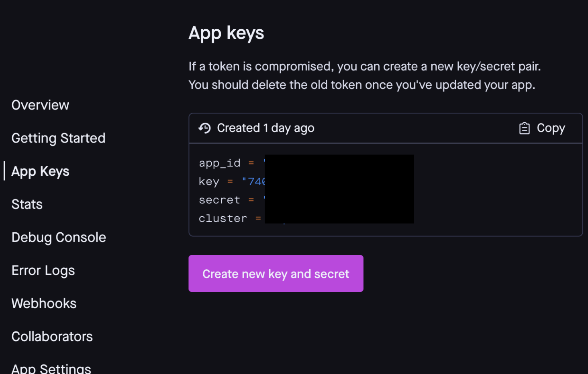Open the Overview section
Screen dimensions: 588x374
40,105
